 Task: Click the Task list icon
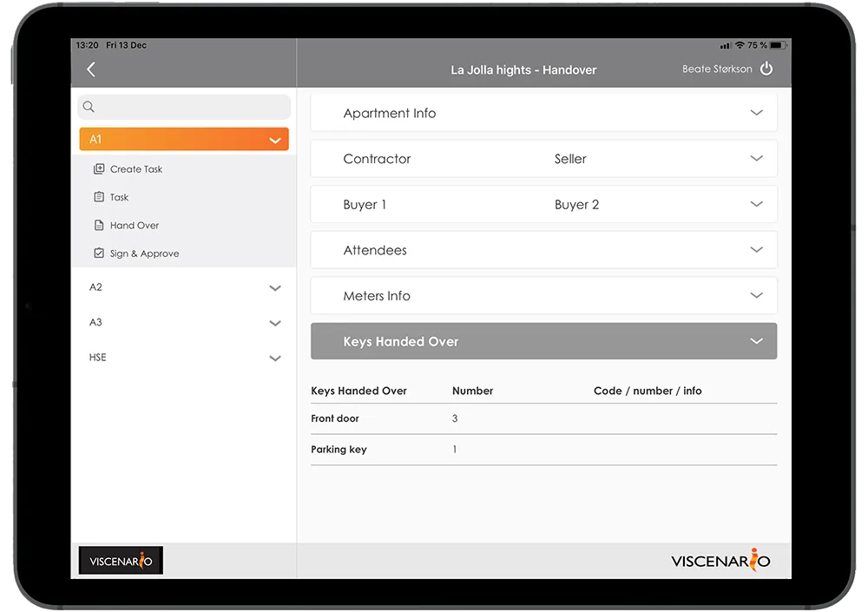[x=99, y=196]
